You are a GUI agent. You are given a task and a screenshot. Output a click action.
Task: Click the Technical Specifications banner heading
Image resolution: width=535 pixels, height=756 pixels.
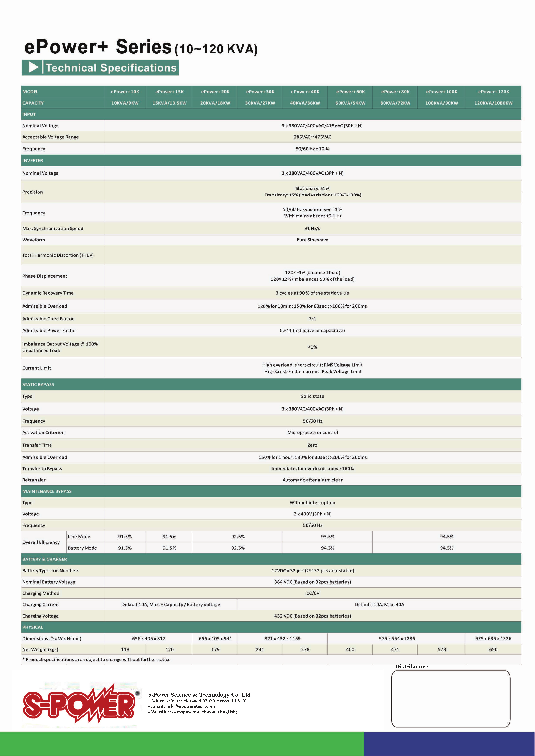tap(101, 68)
